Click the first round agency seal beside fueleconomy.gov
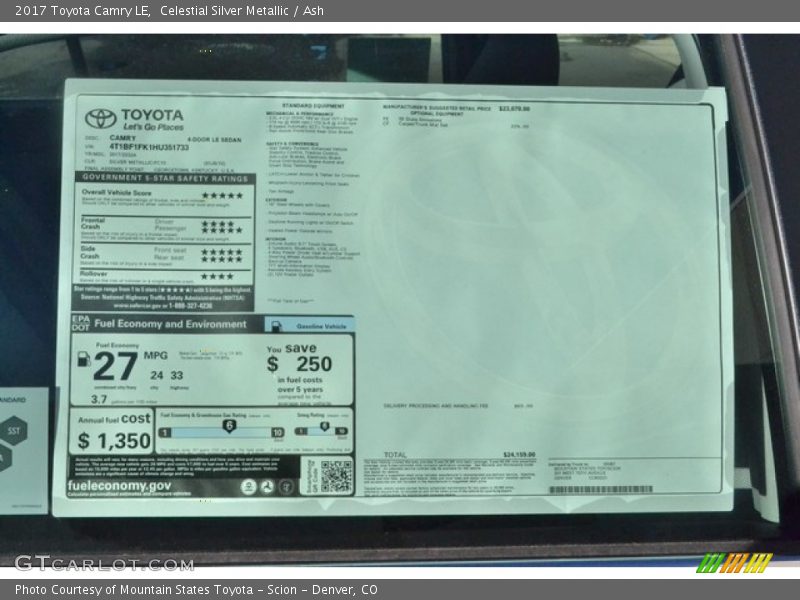The width and height of the screenshot is (800, 600). [248, 486]
